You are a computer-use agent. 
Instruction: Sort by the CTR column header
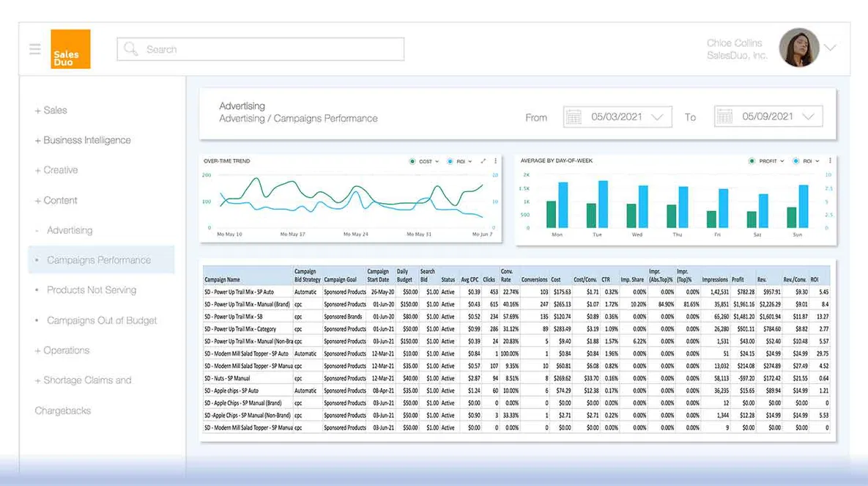(606, 280)
